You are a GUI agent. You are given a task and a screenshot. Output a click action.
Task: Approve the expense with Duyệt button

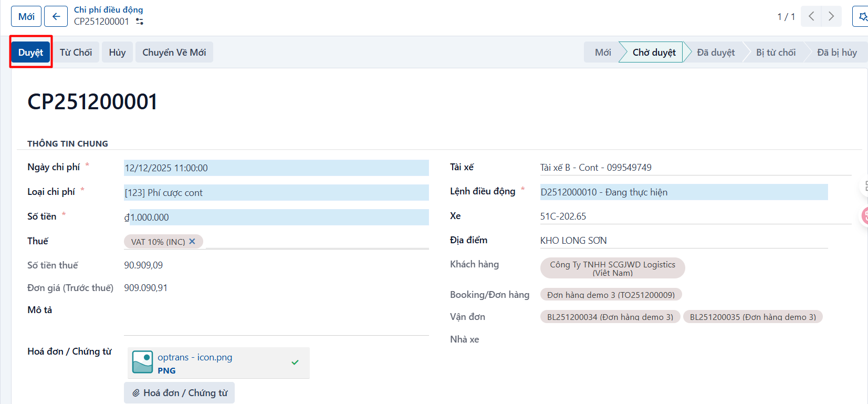pyautogui.click(x=31, y=52)
